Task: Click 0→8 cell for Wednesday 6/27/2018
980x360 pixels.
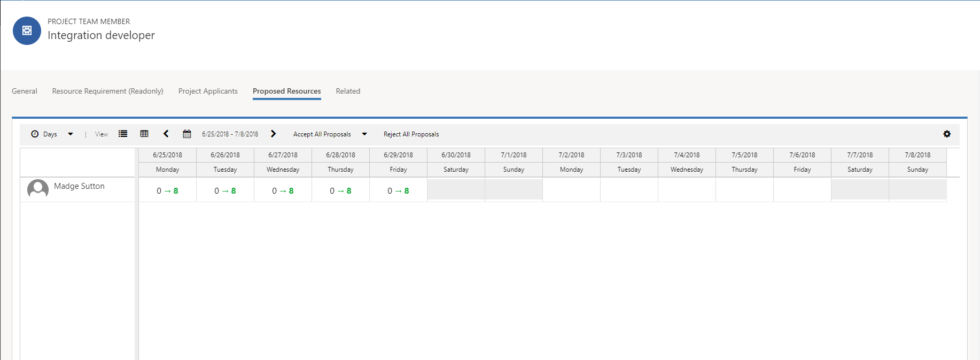Action: tap(283, 190)
